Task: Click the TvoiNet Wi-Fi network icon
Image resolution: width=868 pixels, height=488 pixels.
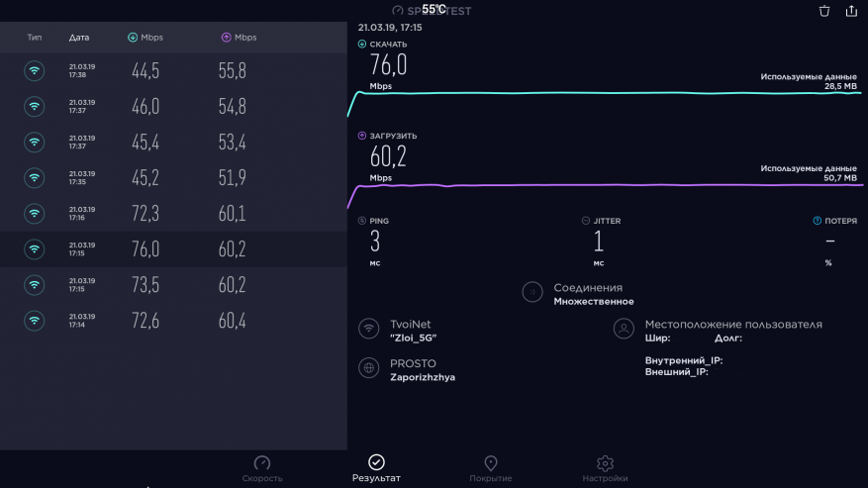Action: [369, 329]
